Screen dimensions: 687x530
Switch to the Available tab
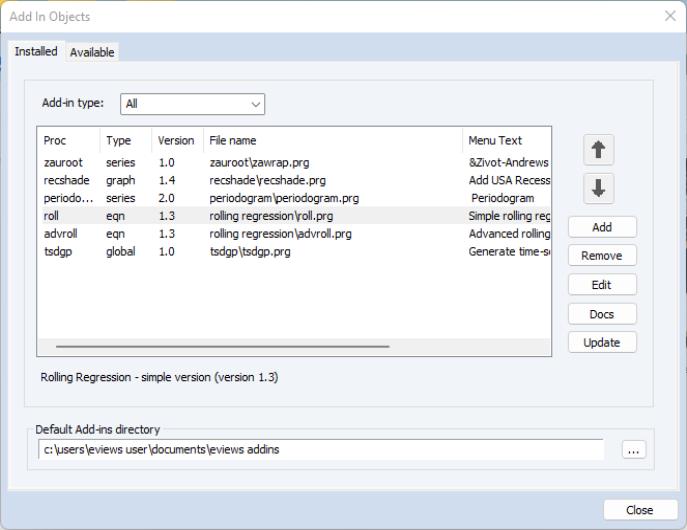[92, 52]
